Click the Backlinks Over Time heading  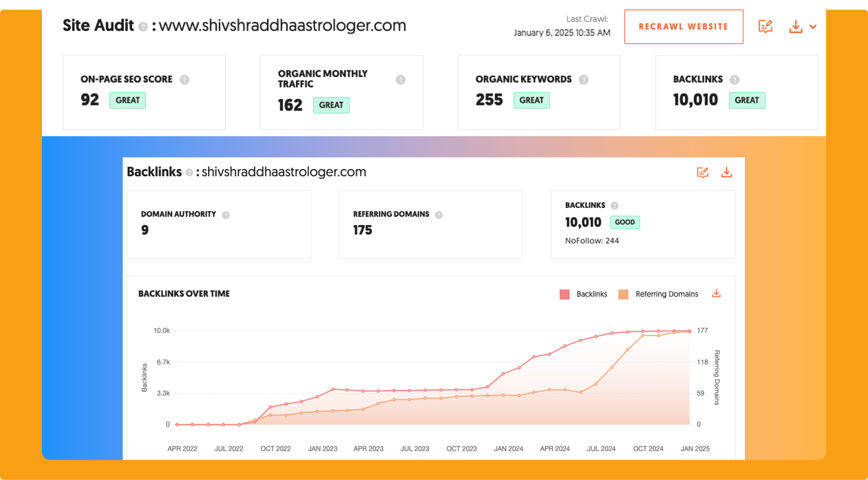click(184, 294)
